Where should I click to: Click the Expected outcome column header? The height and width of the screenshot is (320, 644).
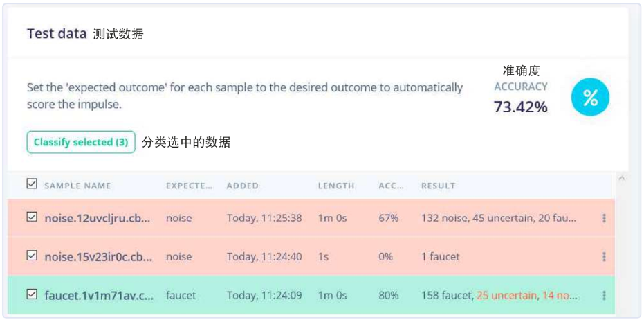coord(189,186)
